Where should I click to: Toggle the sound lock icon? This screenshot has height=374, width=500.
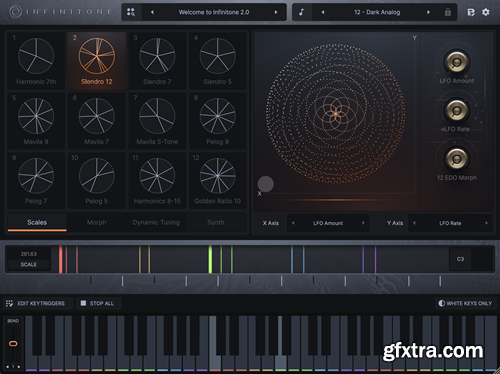pyautogui.click(x=448, y=12)
